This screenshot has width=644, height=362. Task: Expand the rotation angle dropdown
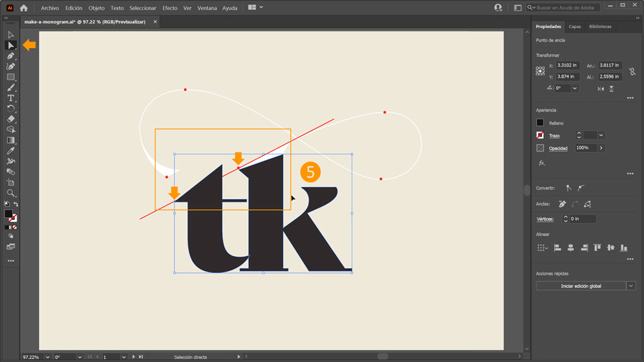pos(575,88)
